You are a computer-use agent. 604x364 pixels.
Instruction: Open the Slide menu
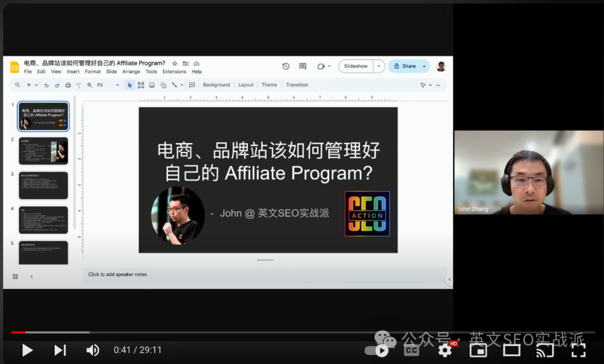pos(111,72)
